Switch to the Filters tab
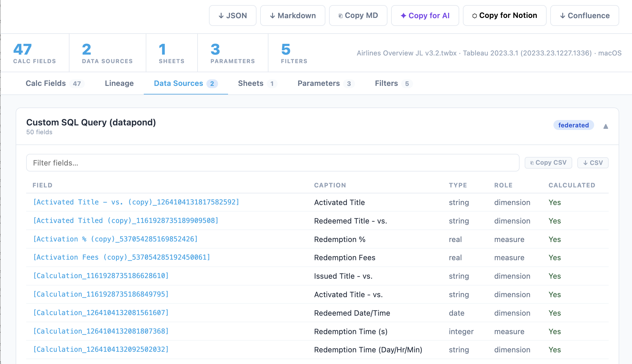632x364 pixels. 393,83
